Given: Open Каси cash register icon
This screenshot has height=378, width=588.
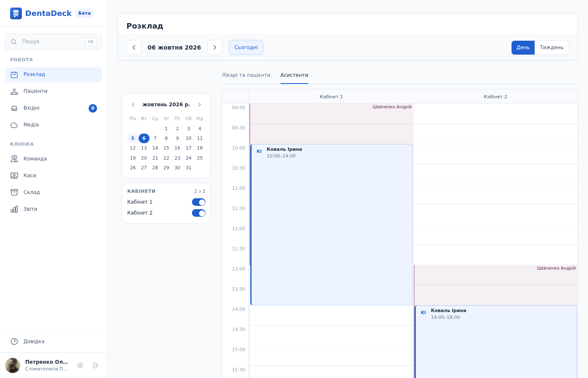Looking at the screenshot, I should (14, 176).
